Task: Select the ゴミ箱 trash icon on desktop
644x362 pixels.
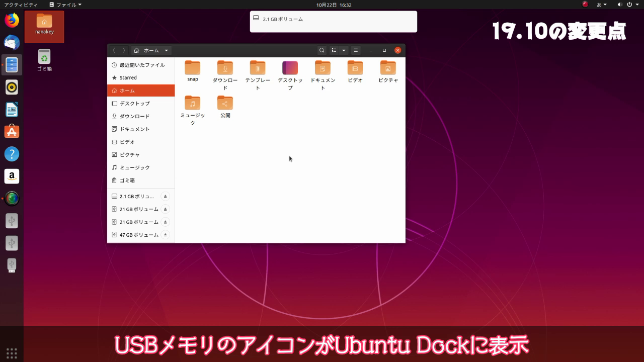Action: tap(44, 60)
